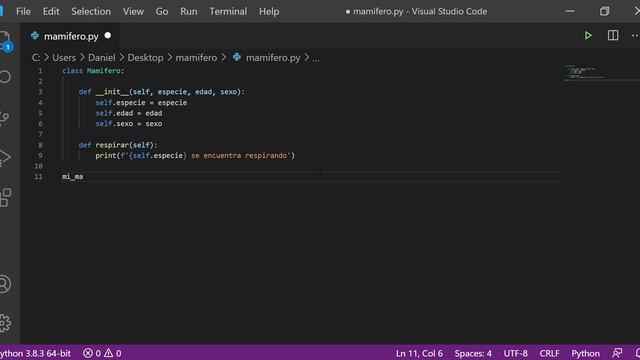The width and height of the screenshot is (640, 360).
Task: Open the Accounts menu icon
Action: pos(5,284)
